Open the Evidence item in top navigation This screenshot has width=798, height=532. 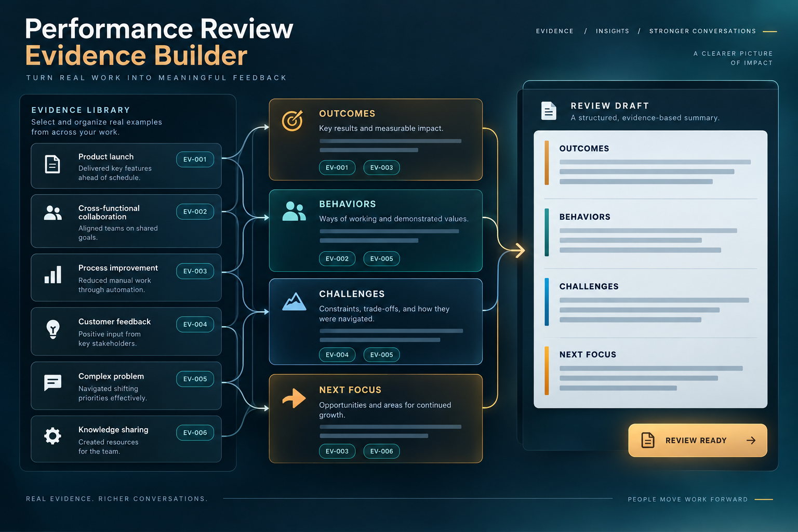click(555, 31)
